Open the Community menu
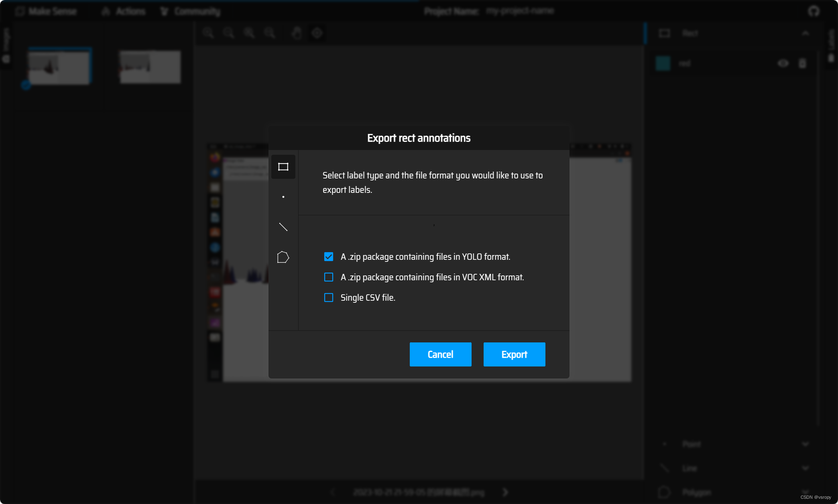This screenshot has width=838, height=504. [191, 11]
